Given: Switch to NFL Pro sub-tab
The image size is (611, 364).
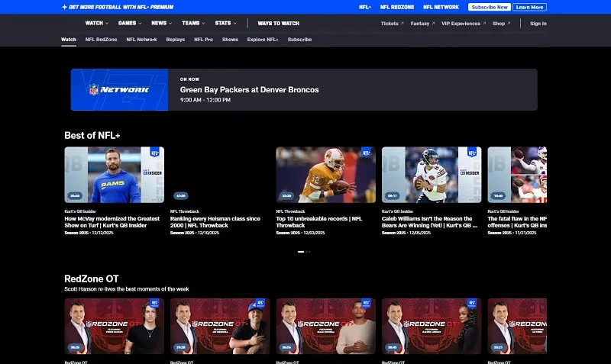Looking at the screenshot, I should pyautogui.click(x=203, y=40).
